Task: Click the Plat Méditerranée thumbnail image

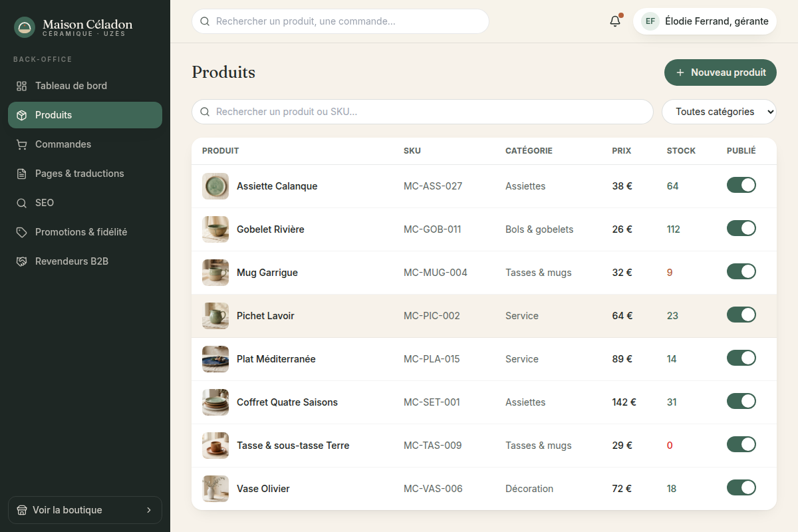Action: [x=215, y=359]
